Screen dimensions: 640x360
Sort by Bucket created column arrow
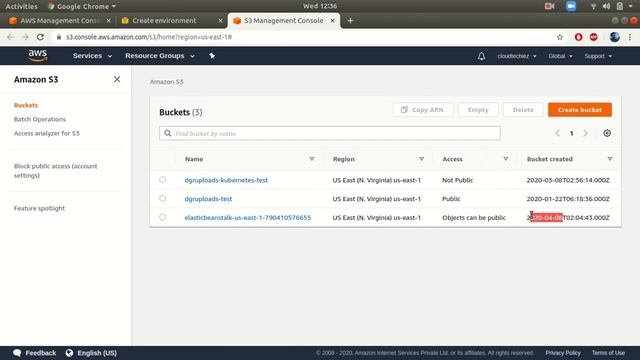610,159
